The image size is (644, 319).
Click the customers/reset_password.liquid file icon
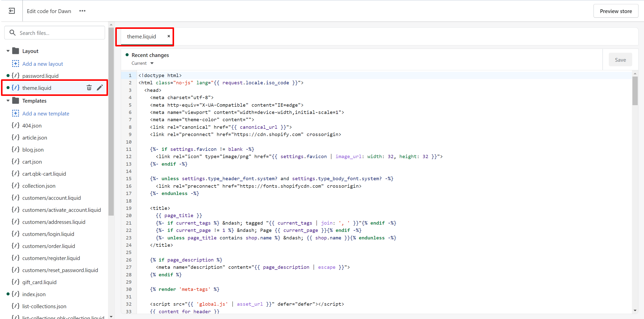click(x=16, y=270)
